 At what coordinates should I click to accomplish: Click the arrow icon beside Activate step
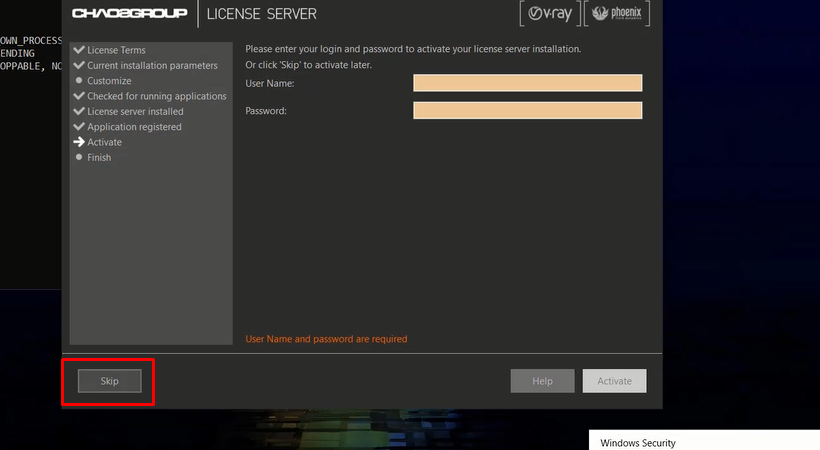pos(79,142)
